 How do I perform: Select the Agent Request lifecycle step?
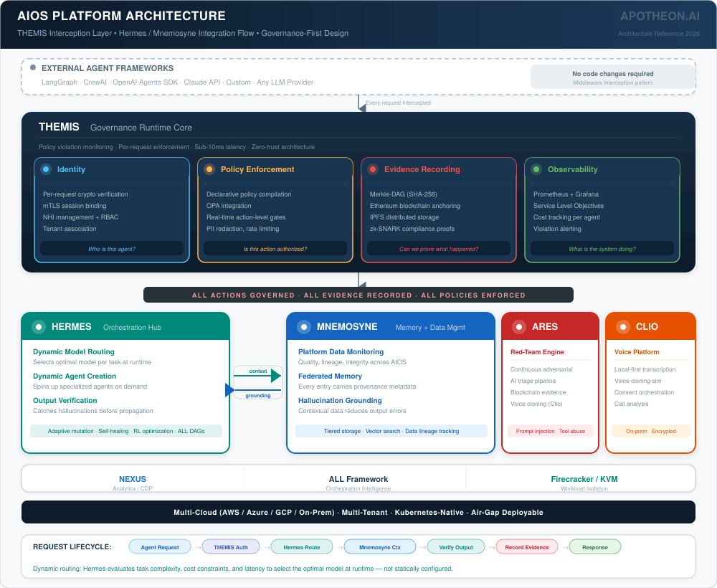coord(160,547)
